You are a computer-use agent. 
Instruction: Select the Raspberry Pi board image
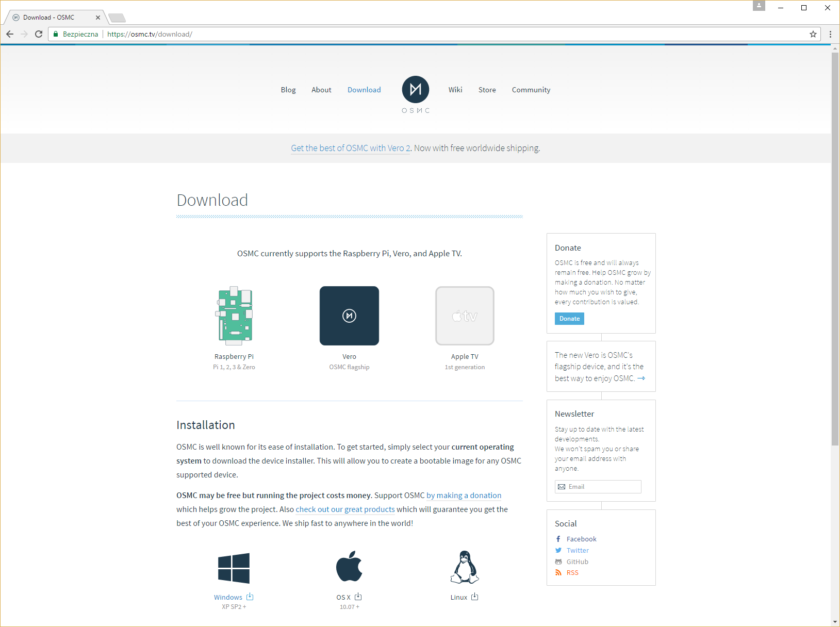(234, 316)
